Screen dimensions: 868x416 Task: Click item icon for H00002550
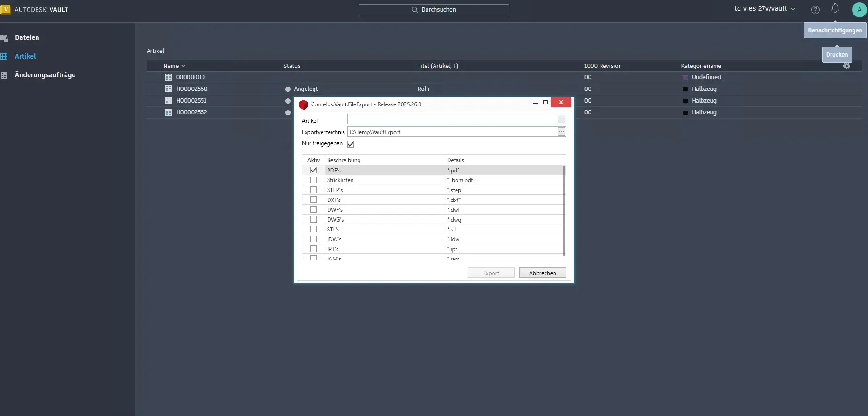point(169,89)
